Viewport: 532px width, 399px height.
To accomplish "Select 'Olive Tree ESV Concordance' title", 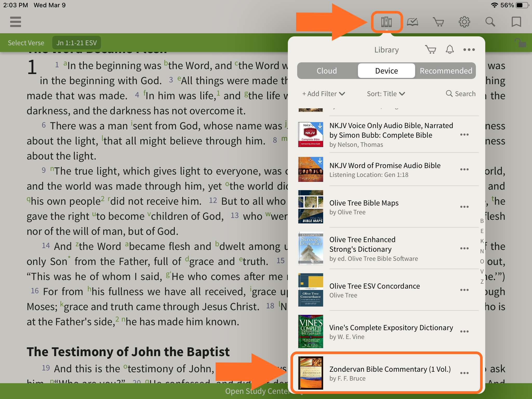I will (375, 286).
